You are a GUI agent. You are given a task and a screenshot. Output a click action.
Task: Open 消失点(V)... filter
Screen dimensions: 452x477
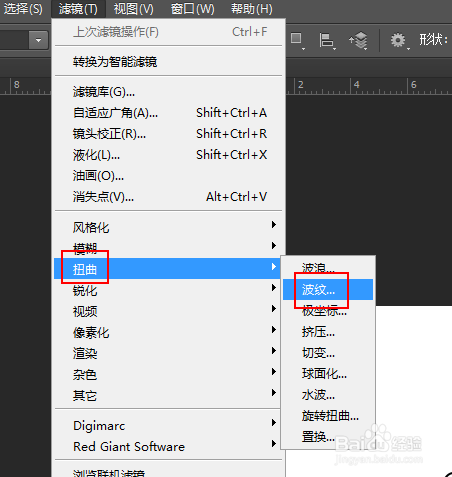click(168, 197)
